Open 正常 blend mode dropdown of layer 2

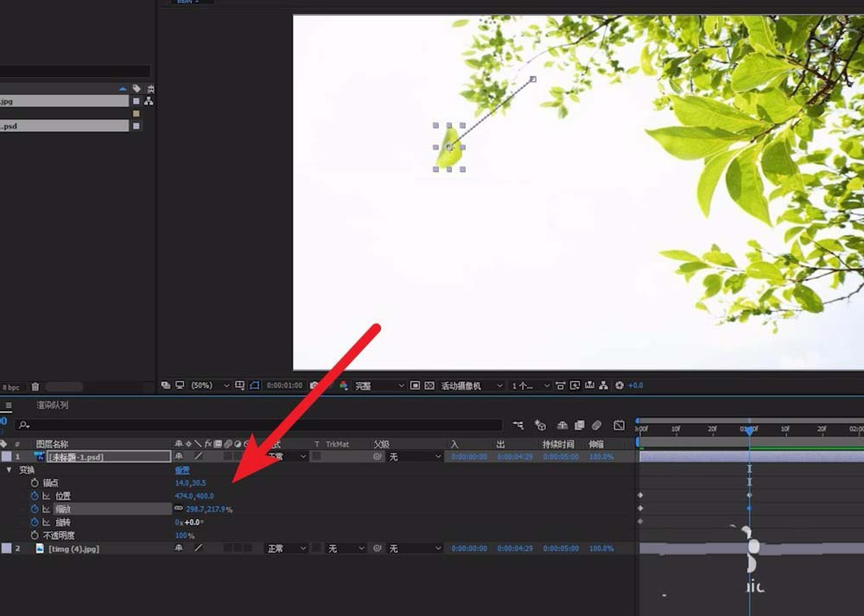[286, 549]
